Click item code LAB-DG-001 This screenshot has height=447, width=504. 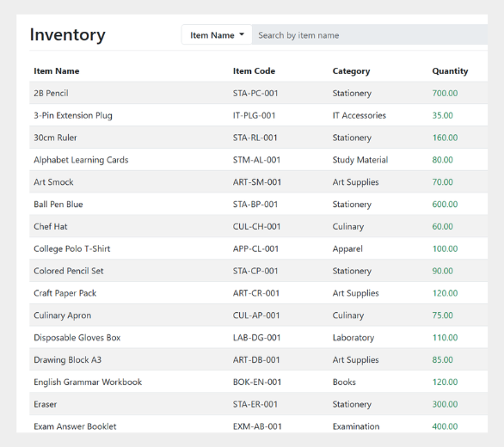[256, 338]
